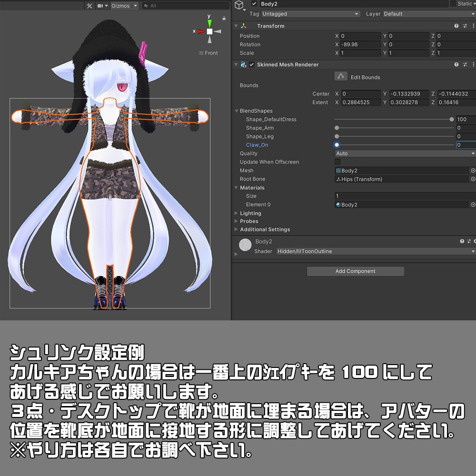The image size is (476, 476).
Task: Click the green Y axis cone
Action: pos(209,23)
